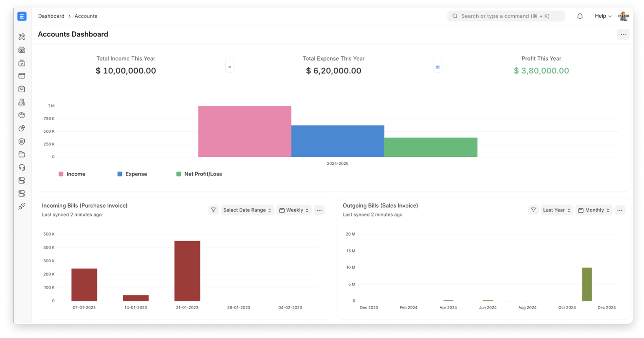Open the building icon in sidebar
The image size is (644, 338).
(22, 102)
